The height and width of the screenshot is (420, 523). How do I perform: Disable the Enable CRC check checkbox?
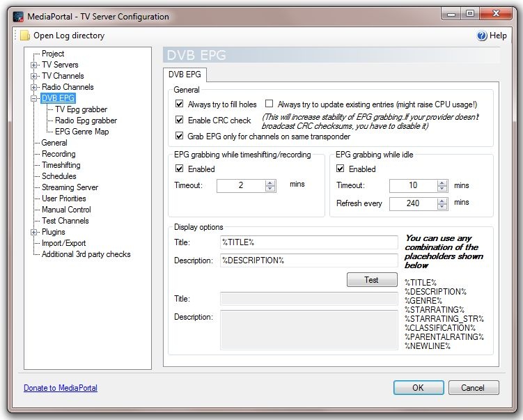(x=180, y=120)
